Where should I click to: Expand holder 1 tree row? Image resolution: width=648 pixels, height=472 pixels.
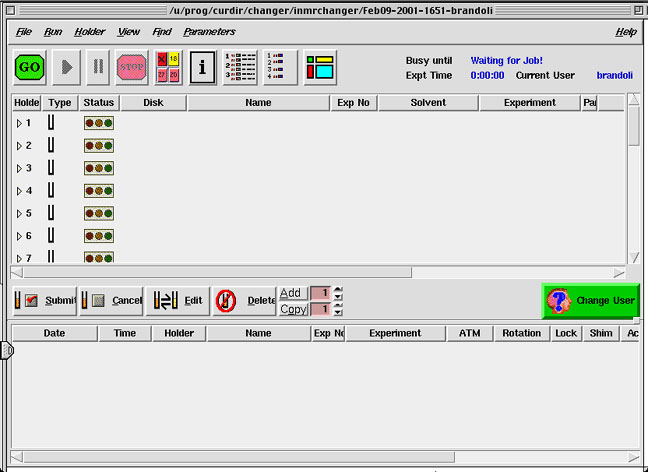click(x=18, y=123)
